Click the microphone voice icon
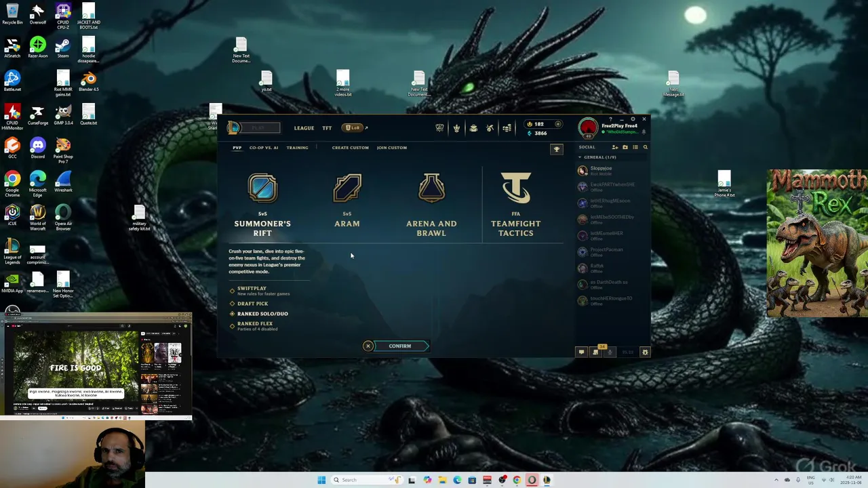The width and height of the screenshot is (868, 488). point(610,352)
